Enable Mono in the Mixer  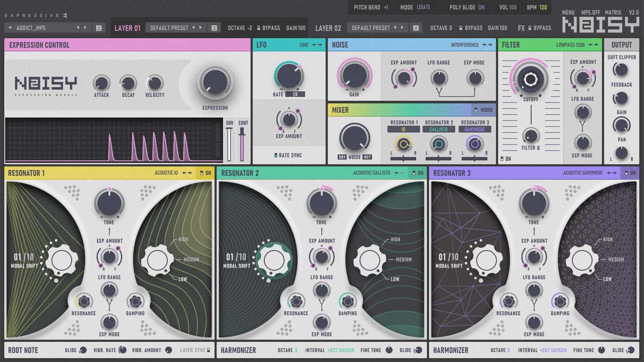click(x=476, y=110)
